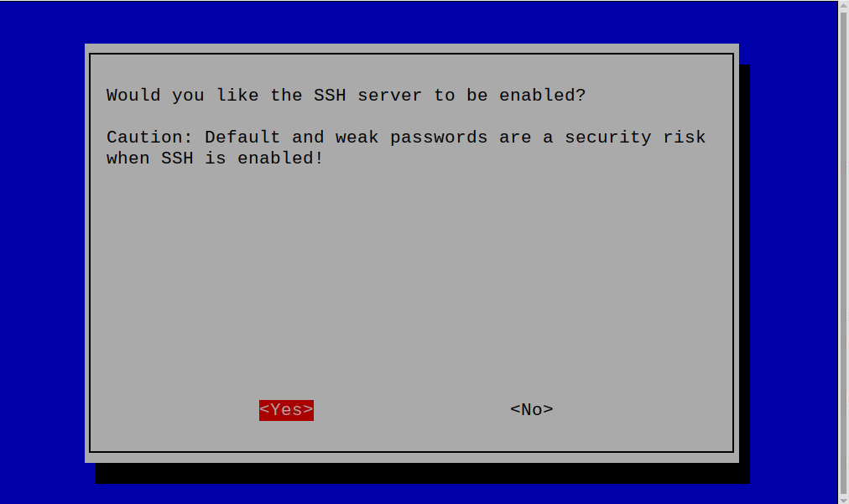Choose No to keep SSH disabled
The width and height of the screenshot is (849, 504).
click(x=531, y=410)
